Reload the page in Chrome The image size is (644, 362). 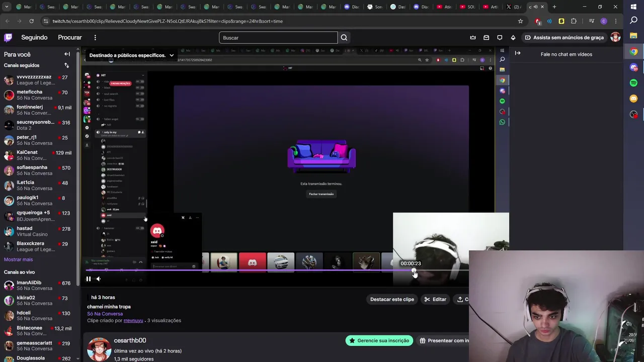tap(31, 21)
